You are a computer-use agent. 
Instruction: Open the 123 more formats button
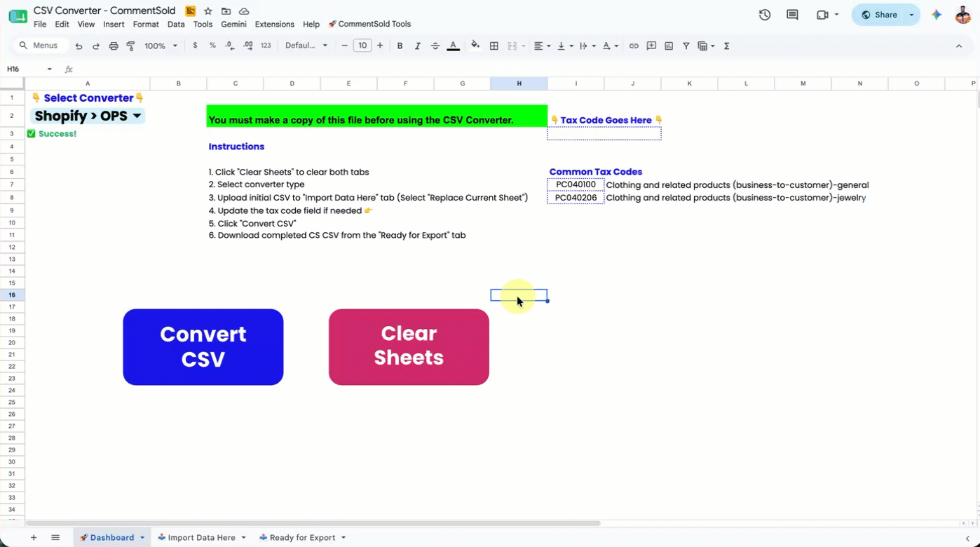pyautogui.click(x=266, y=46)
